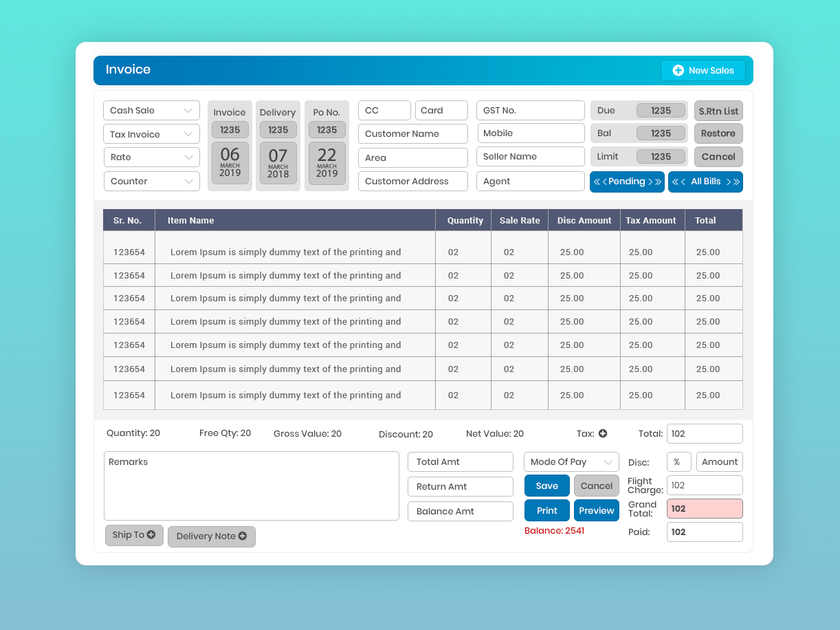Click into the Remarks text area

[x=251, y=485]
